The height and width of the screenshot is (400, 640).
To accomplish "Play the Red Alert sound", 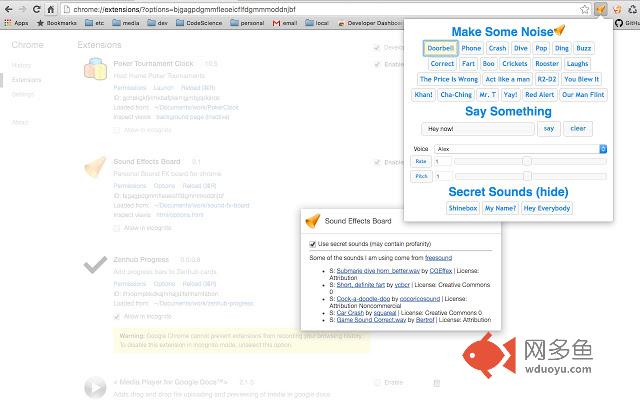I will [540, 95].
